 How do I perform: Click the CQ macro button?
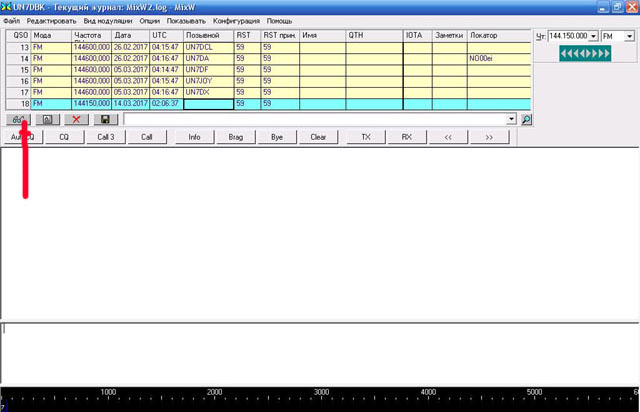coord(64,137)
